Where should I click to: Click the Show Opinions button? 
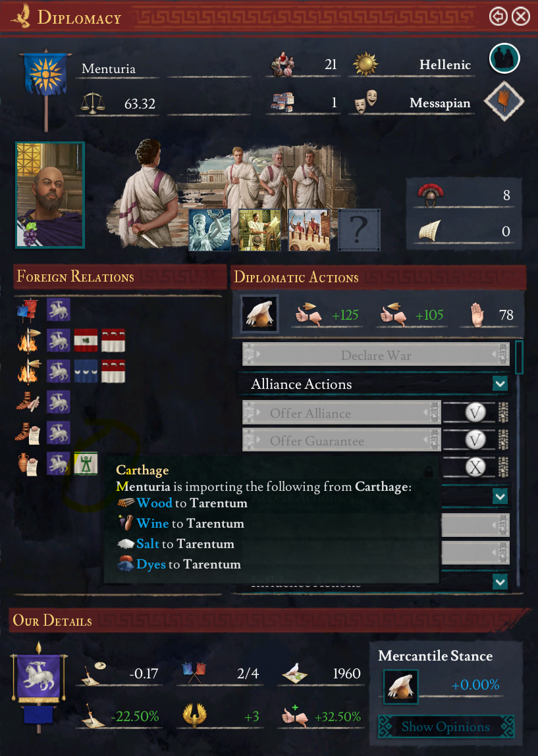[446, 726]
